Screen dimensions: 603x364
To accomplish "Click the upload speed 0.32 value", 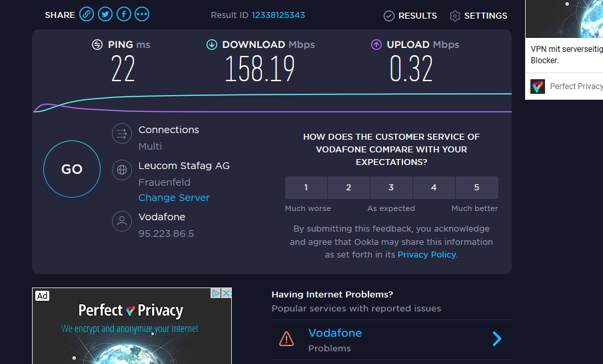I will [x=411, y=69].
